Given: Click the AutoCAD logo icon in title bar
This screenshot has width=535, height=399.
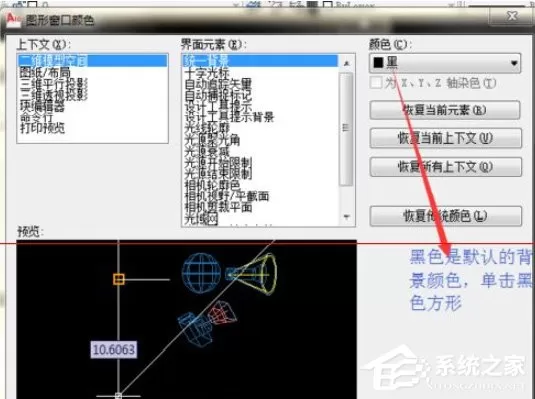Looking at the screenshot, I should pos(13,18).
